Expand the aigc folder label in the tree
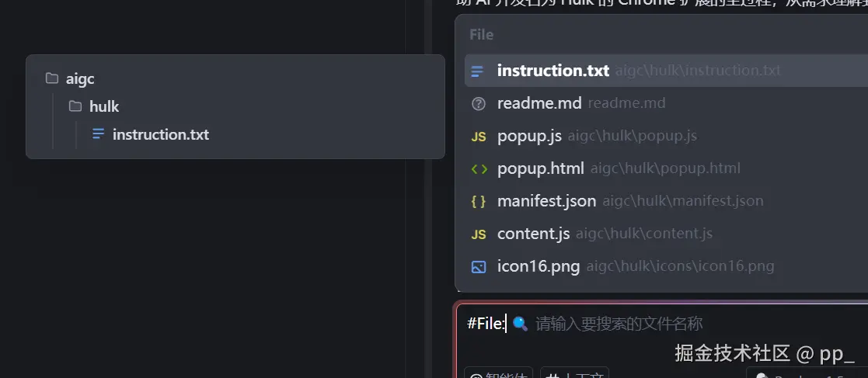Screen dimensions: 868x378 (x=80, y=78)
